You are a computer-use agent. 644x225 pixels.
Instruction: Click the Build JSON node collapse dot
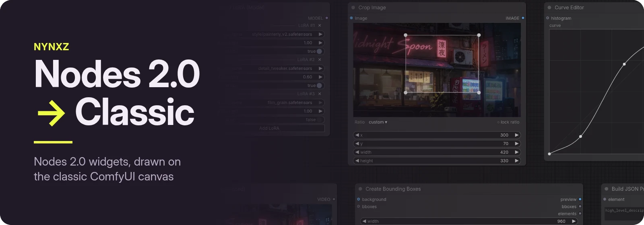click(607, 189)
